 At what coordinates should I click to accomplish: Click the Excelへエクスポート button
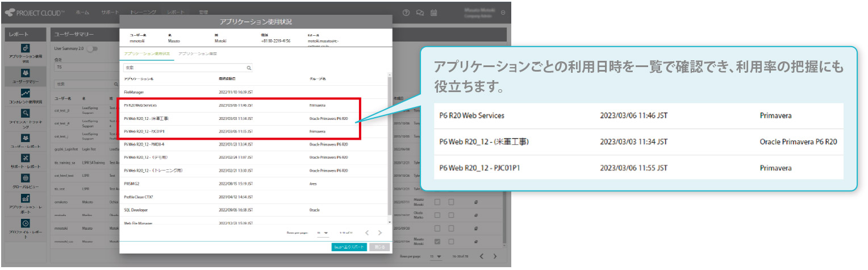click(349, 247)
